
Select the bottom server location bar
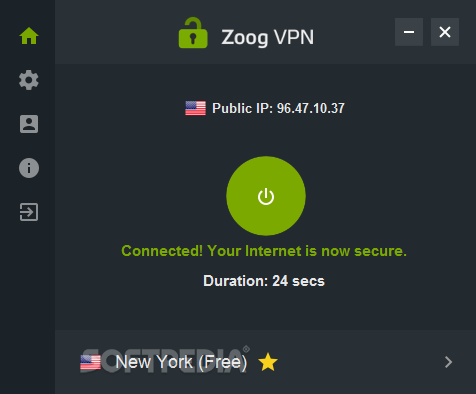pyautogui.click(x=265, y=362)
